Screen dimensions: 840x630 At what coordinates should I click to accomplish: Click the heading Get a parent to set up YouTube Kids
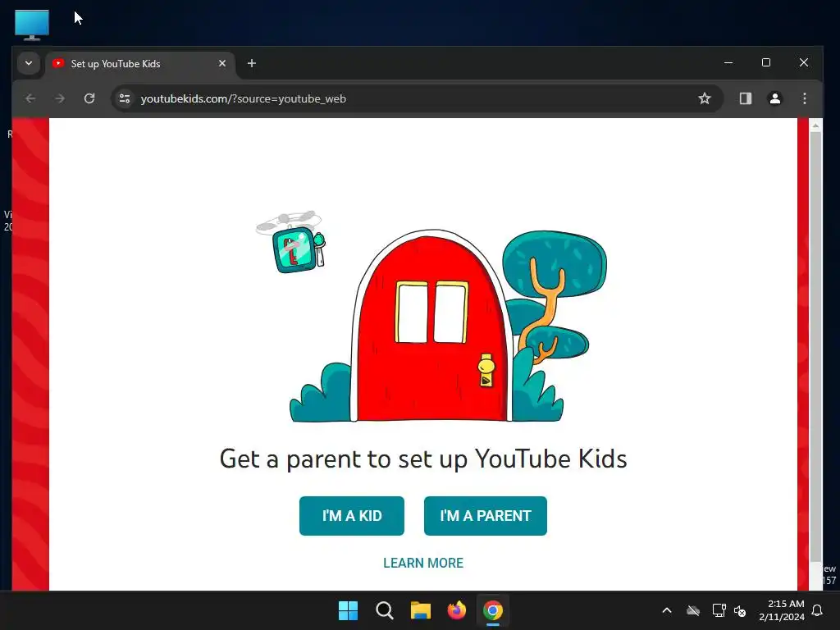tap(423, 459)
